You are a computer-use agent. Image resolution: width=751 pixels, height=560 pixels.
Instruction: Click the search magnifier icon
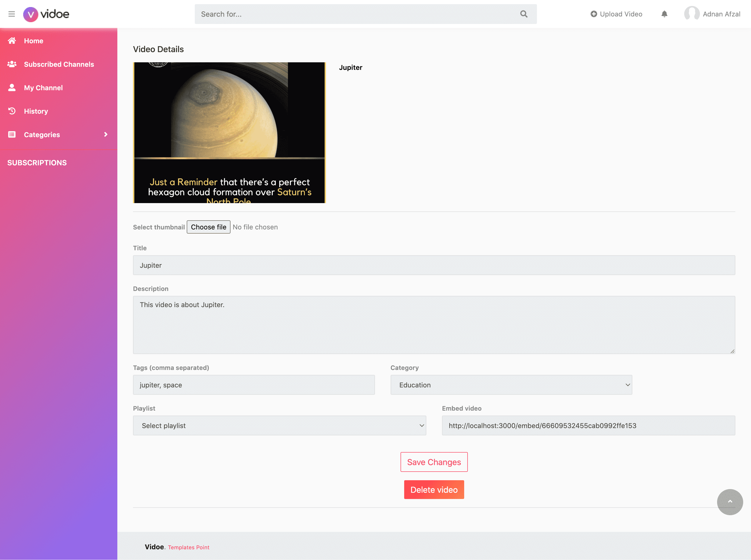(x=524, y=14)
